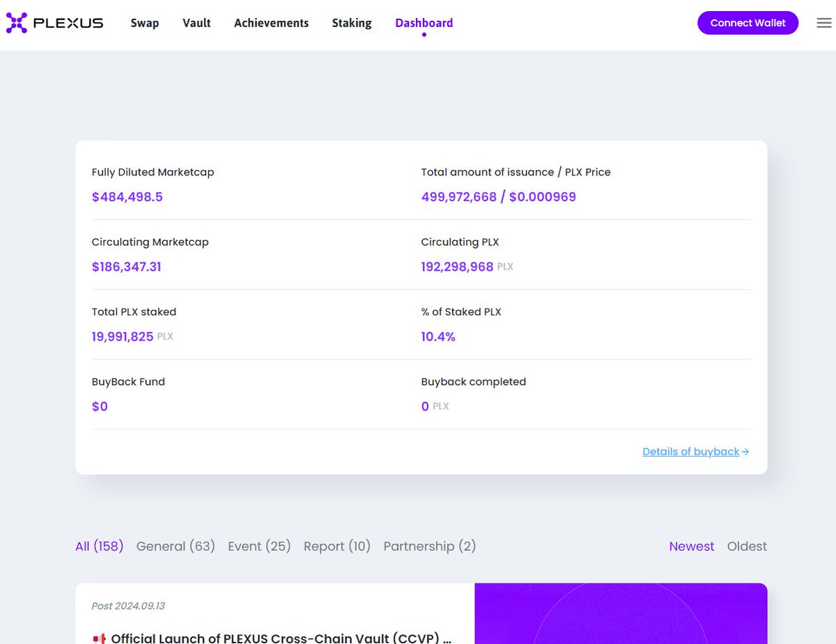
Task: Sort posts by Newest
Action: (x=692, y=547)
